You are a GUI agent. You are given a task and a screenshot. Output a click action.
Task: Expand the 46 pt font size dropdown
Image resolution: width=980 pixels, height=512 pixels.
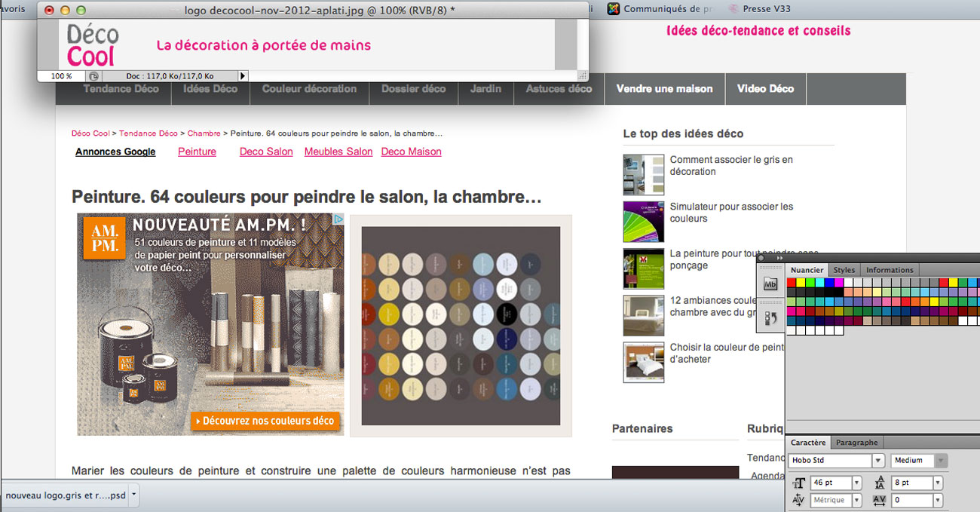click(858, 483)
